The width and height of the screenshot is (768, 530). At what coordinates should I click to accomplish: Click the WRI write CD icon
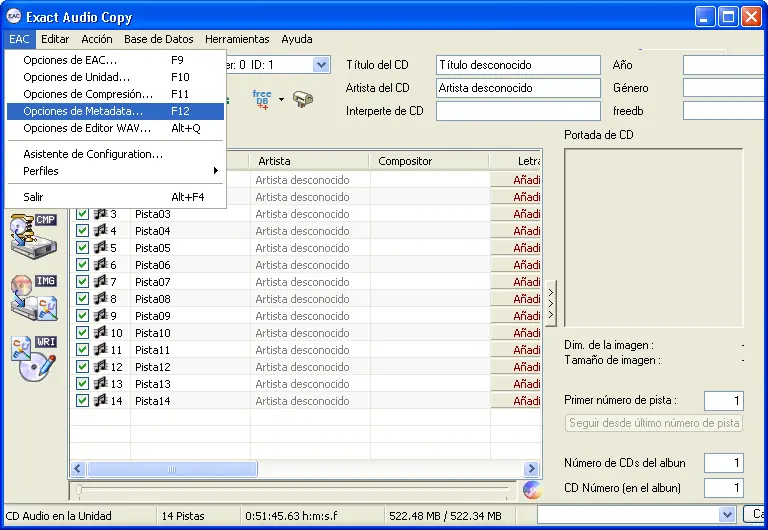[34, 358]
